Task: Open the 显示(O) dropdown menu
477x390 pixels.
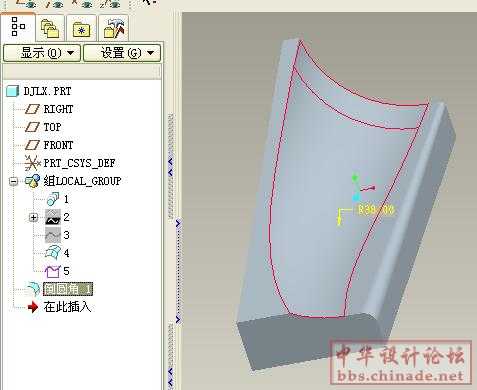Action: [42, 53]
